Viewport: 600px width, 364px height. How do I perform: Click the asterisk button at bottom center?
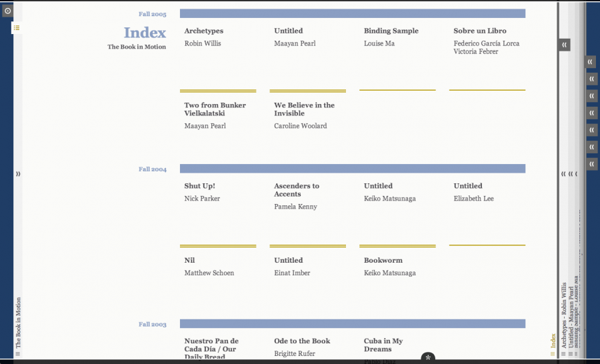[428, 358]
